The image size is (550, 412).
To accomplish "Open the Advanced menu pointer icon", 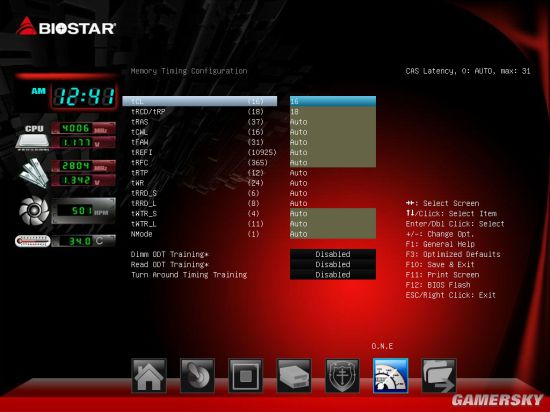I will [x=197, y=376].
